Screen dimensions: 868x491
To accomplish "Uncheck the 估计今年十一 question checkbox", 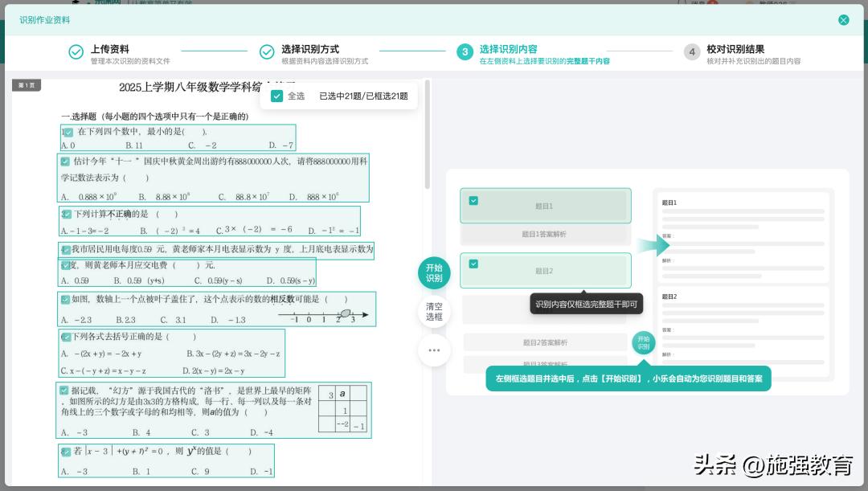I will (x=65, y=162).
